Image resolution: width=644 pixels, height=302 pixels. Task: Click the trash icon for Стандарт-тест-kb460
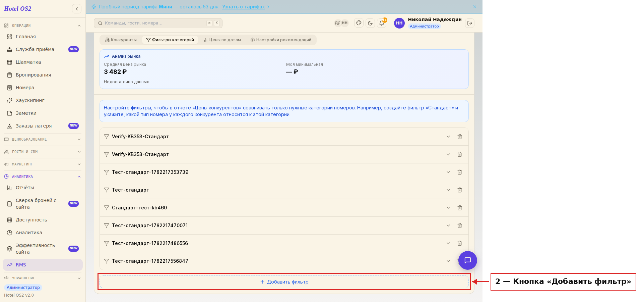(460, 208)
